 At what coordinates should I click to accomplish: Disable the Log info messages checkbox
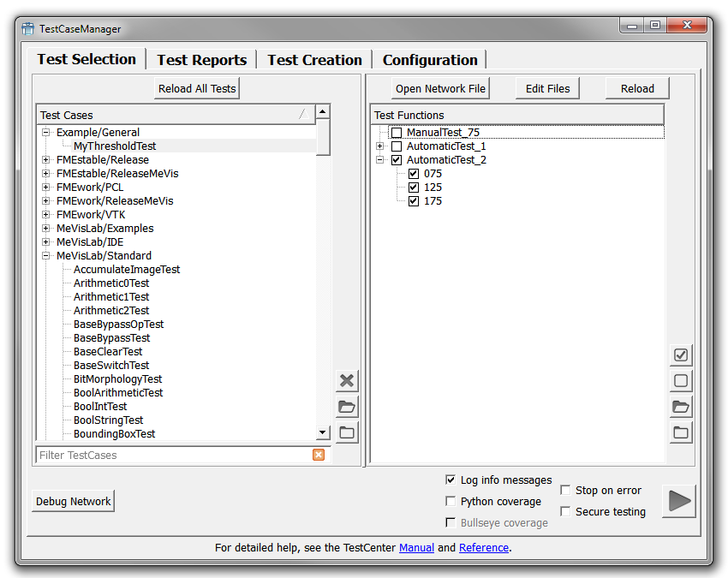(451, 480)
